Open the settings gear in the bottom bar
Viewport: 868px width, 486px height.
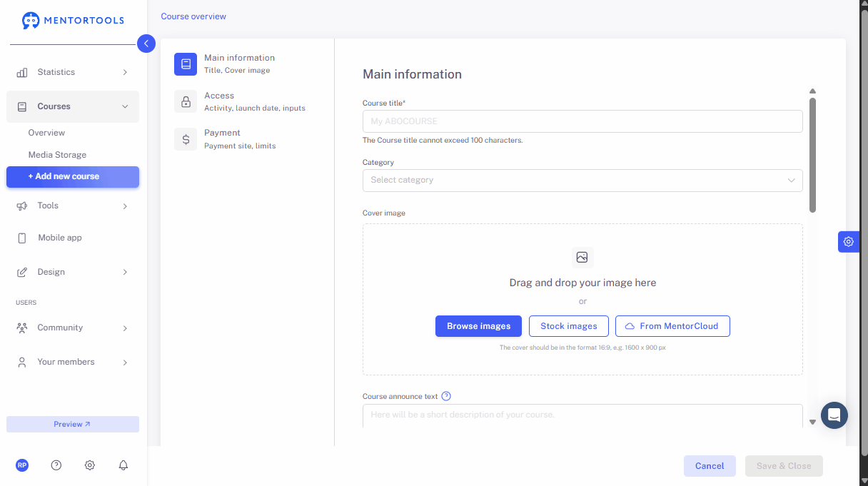[x=90, y=465]
